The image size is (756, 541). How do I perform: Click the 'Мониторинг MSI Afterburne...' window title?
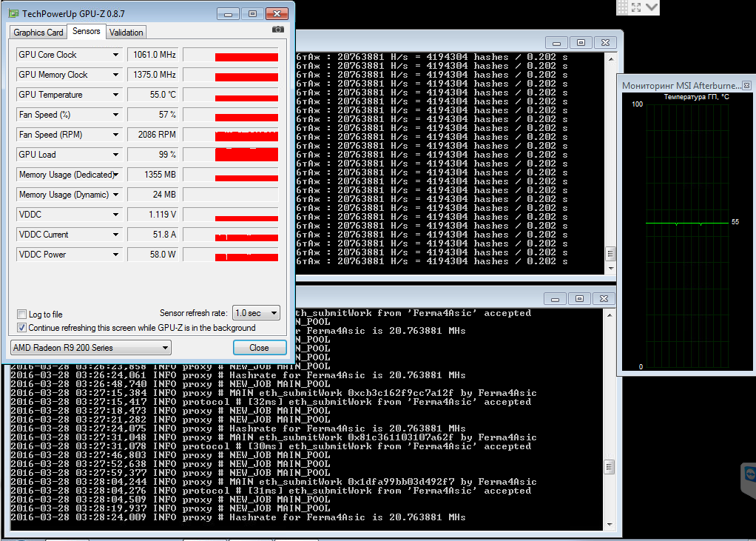(681, 85)
